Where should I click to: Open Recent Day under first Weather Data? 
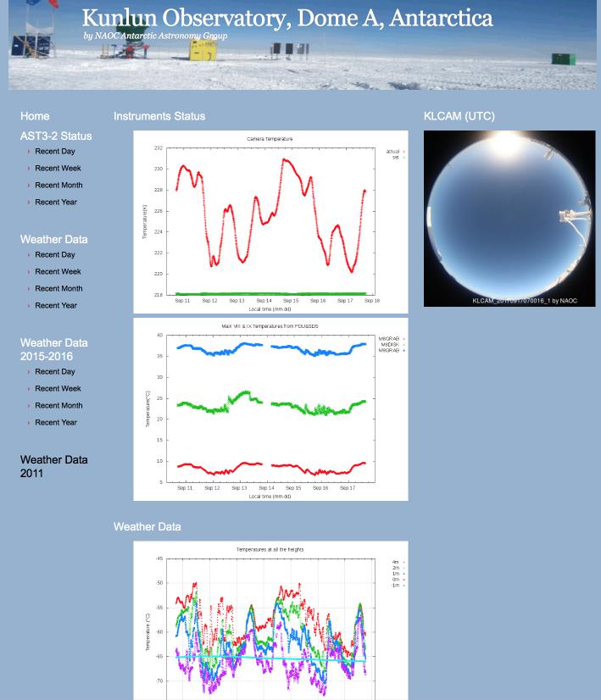coord(55,255)
